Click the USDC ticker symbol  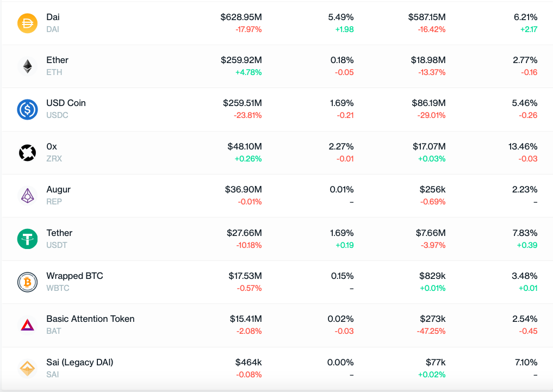57,115
